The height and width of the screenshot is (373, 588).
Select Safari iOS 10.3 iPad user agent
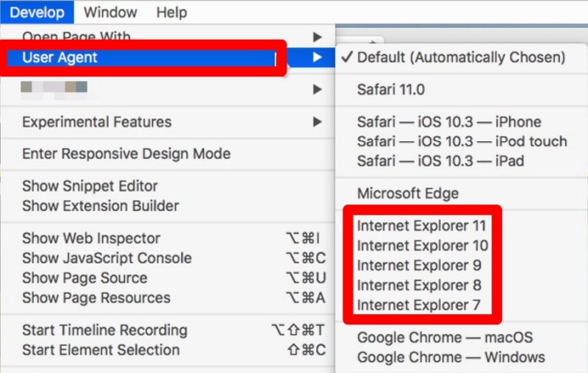(462, 161)
